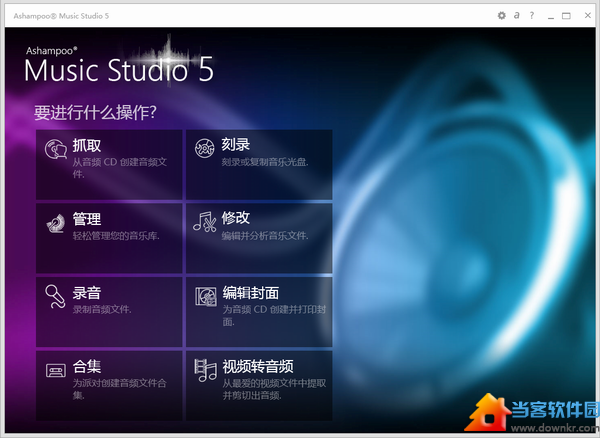Click the CD rip icon beside 抓取
The width and height of the screenshot is (600, 438).
pyautogui.click(x=56, y=149)
